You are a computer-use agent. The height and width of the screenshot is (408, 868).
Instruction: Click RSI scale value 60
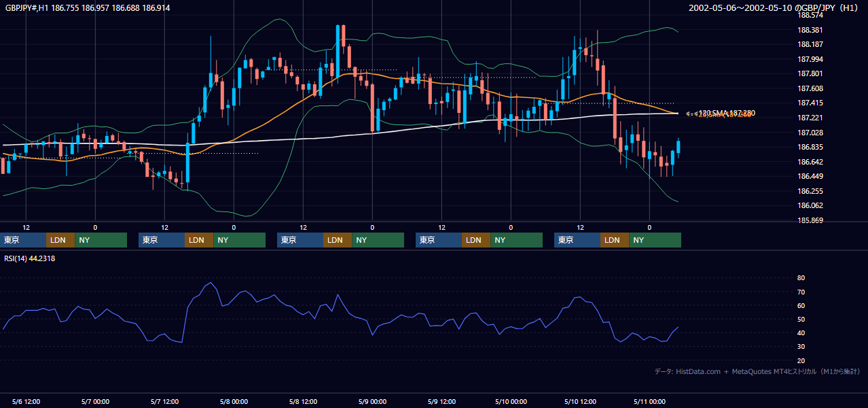801,305
